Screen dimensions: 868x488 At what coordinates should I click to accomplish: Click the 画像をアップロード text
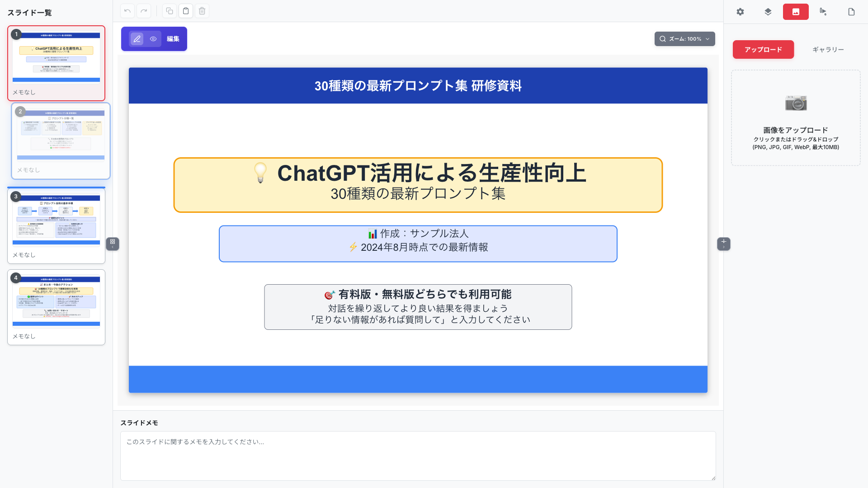(796, 130)
